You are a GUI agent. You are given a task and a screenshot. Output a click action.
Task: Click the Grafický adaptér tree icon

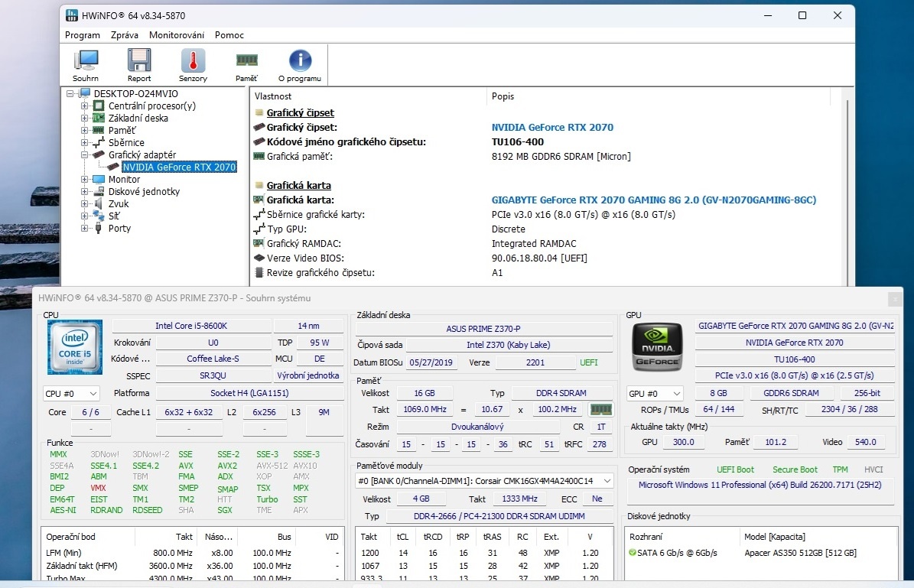(97, 154)
